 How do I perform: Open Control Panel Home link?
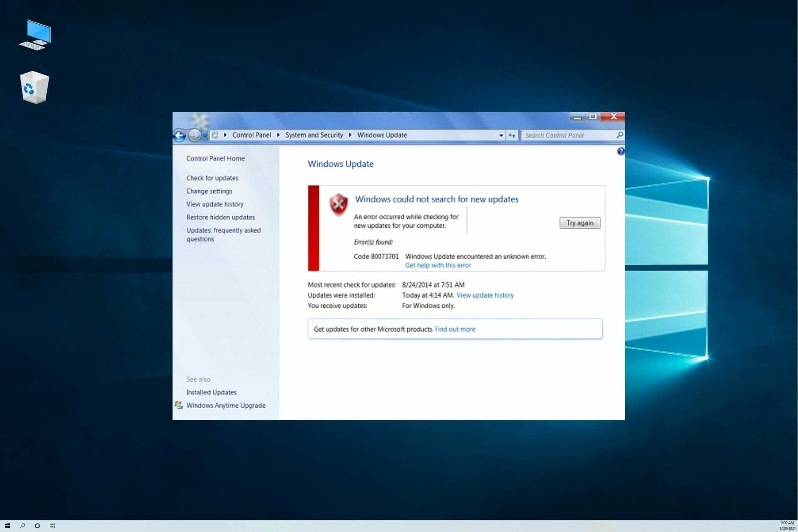(x=215, y=158)
